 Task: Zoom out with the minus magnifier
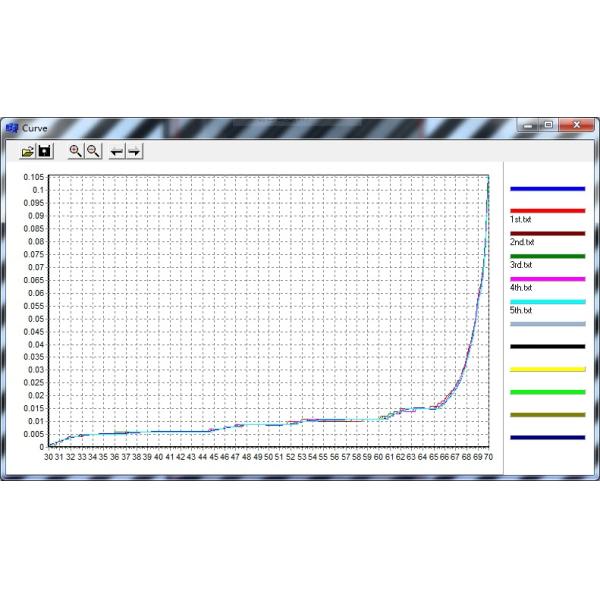93,151
